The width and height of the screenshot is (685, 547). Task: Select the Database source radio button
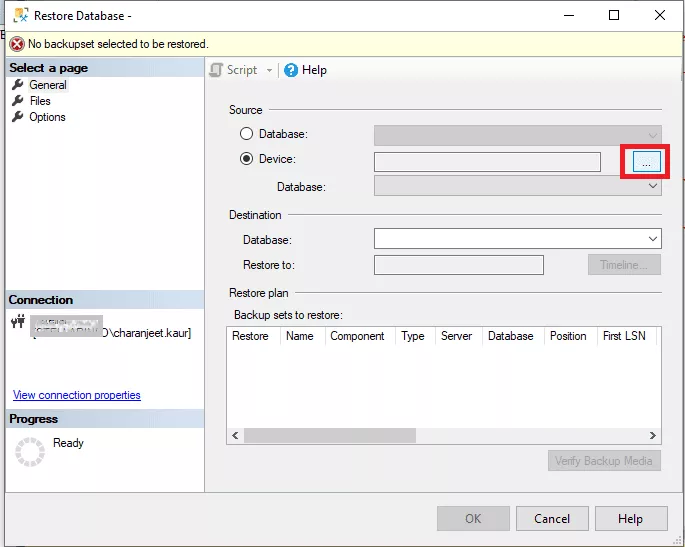click(x=247, y=134)
